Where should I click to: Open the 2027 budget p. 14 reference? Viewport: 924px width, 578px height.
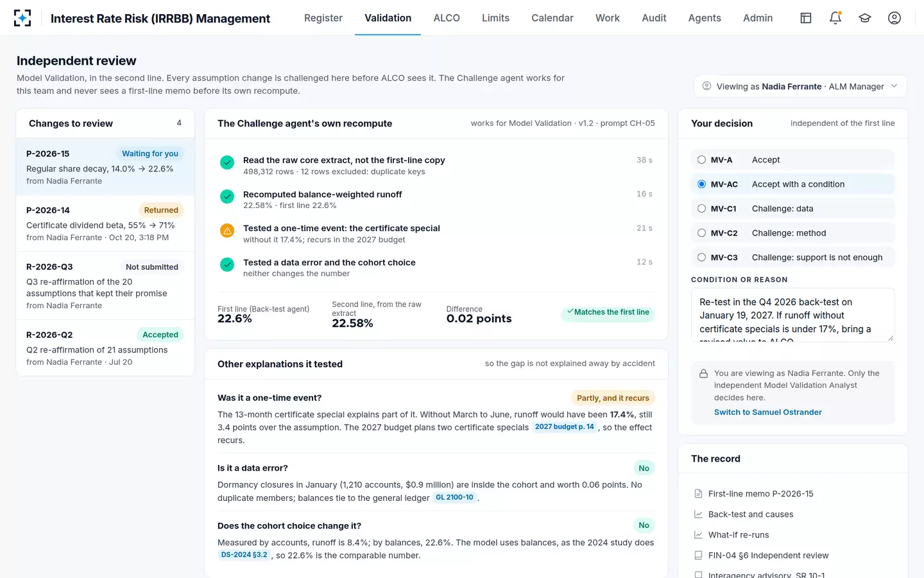565,427
